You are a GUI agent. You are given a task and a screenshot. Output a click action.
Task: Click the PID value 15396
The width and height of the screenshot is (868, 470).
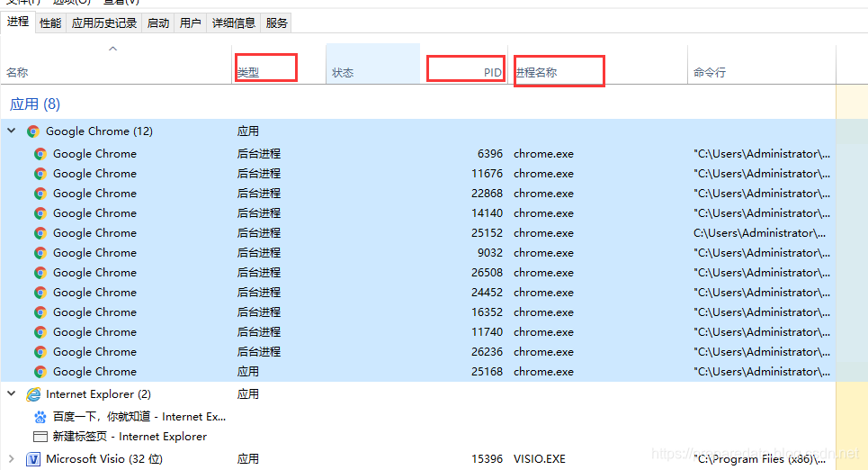tap(488, 459)
